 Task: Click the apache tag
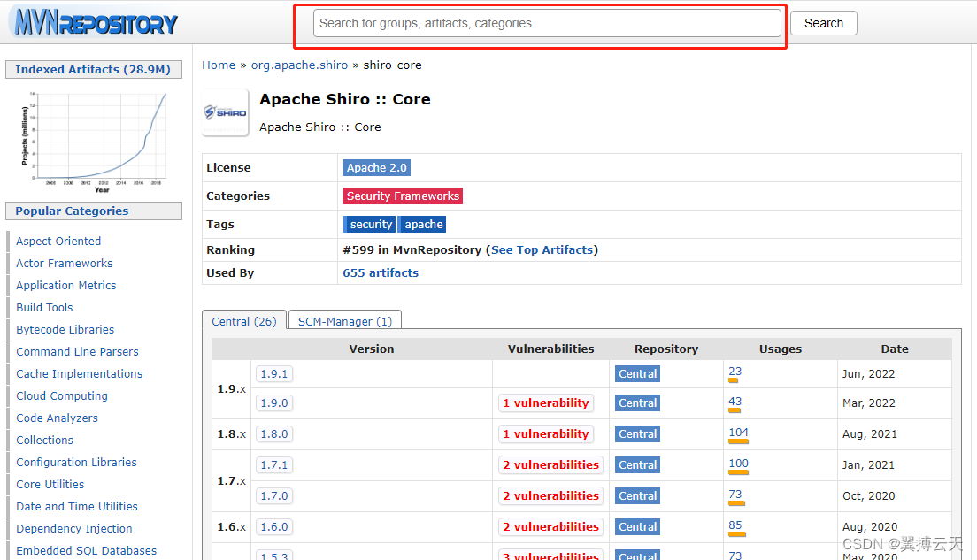423,224
